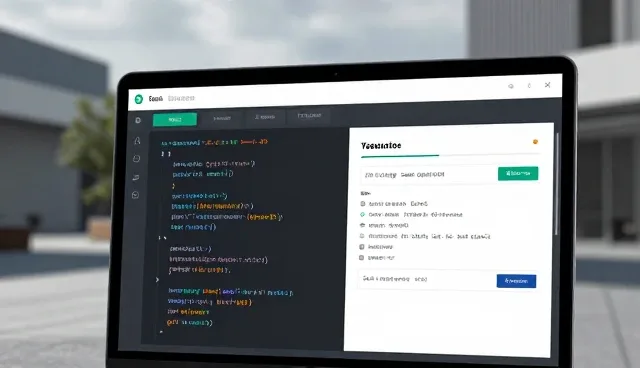Focus the bottom input field in white panel
The height and width of the screenshot is (368, 640).
427,279
